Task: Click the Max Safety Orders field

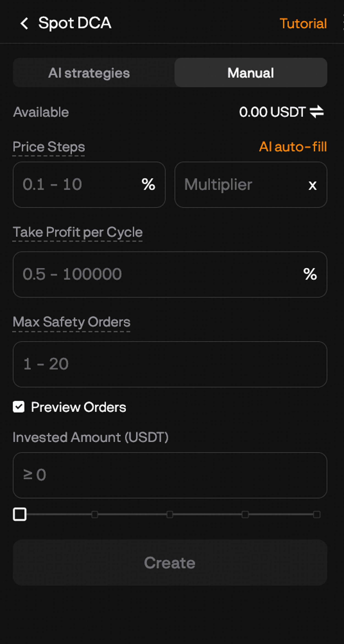Action: [170, 364]
